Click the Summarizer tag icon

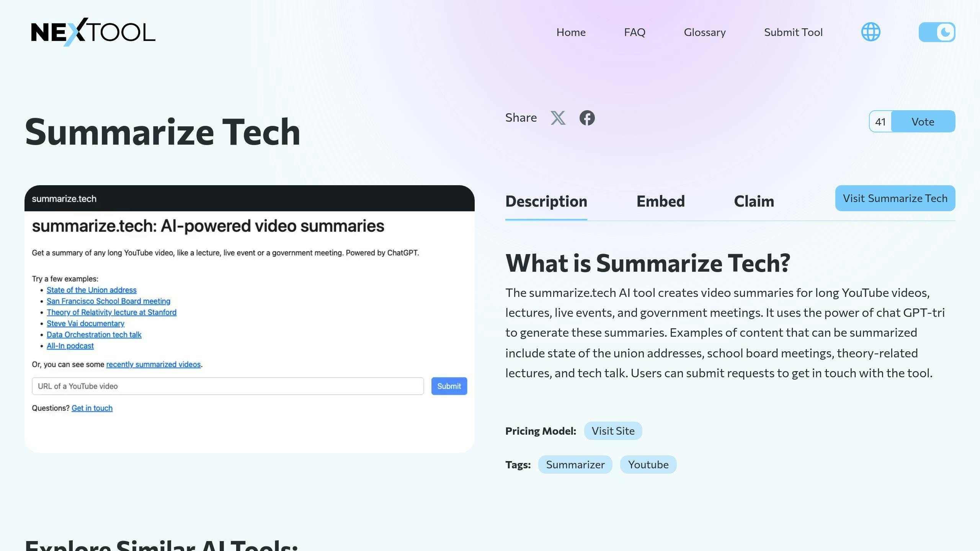[x=575, y=464]
